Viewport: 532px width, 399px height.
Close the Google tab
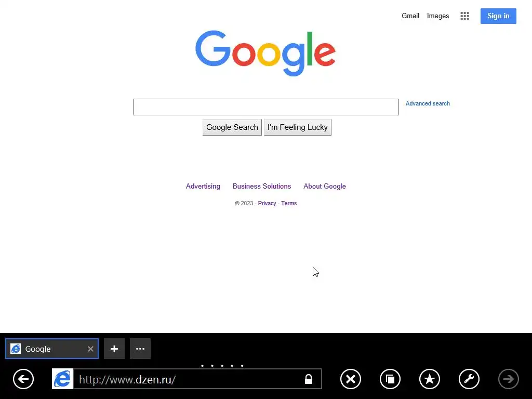tap(90, 349)
